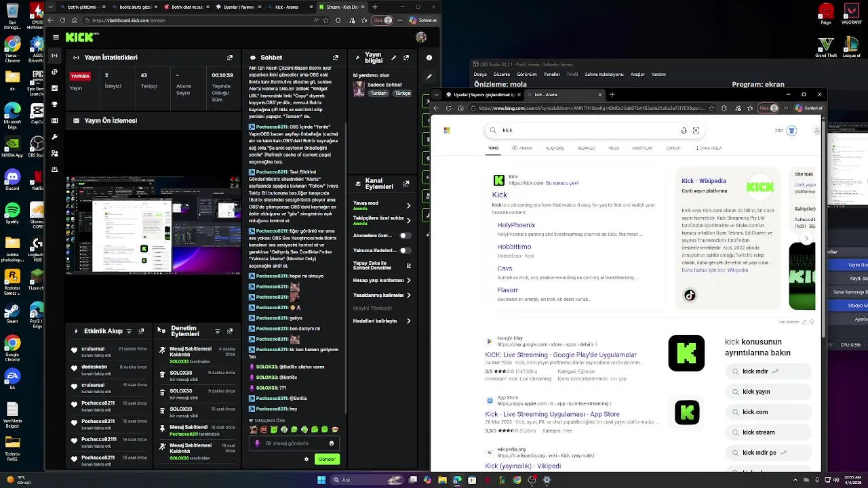Open chat settings gear beside Gönder
The image size is (868, 488).
pos(307,459)
